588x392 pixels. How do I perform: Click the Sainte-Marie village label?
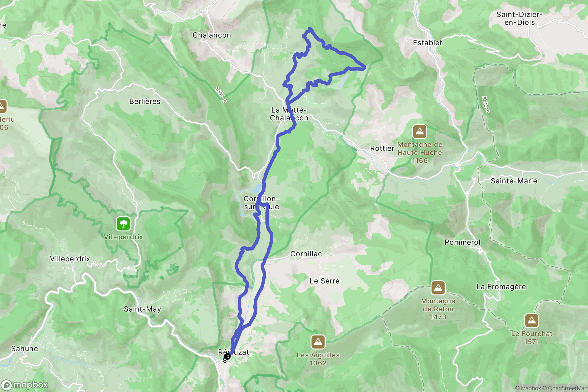coord(514,181)
